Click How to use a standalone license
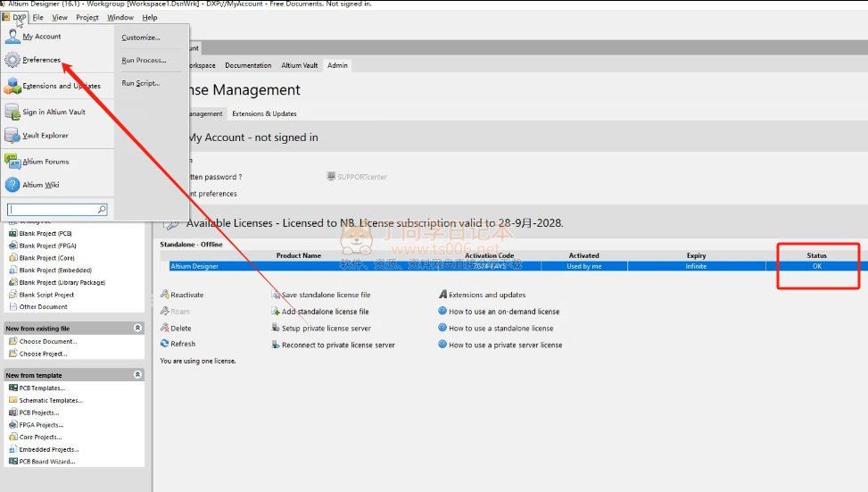This screenshot has height=492, width=868. pyautogui.click(x=500, y=329)
